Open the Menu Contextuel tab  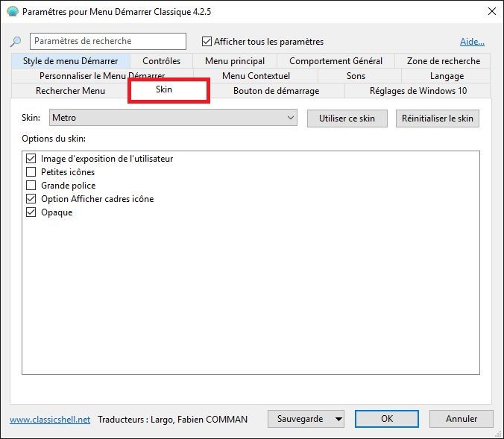[x=256, y=76]
